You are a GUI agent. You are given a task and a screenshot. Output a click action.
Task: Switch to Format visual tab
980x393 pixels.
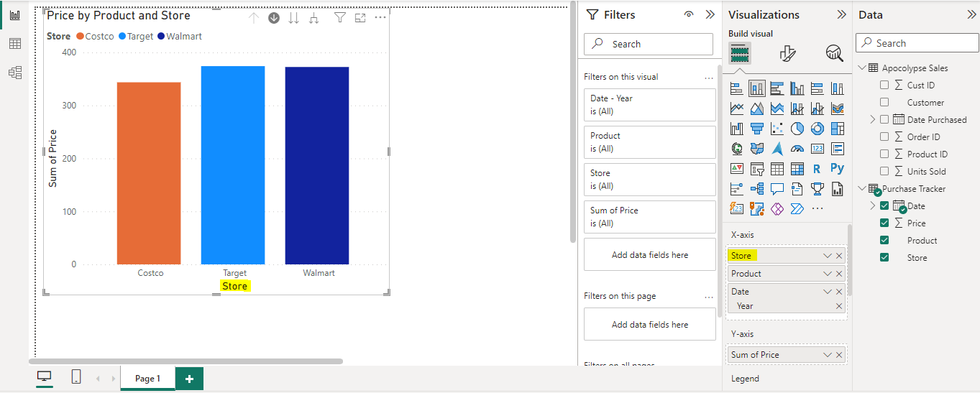(787, 53)
